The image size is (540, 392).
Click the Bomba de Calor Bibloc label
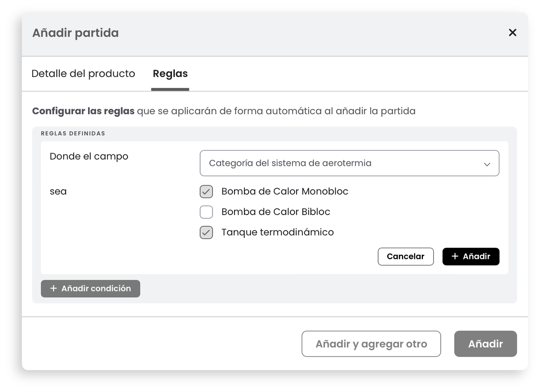click(276, 212)
